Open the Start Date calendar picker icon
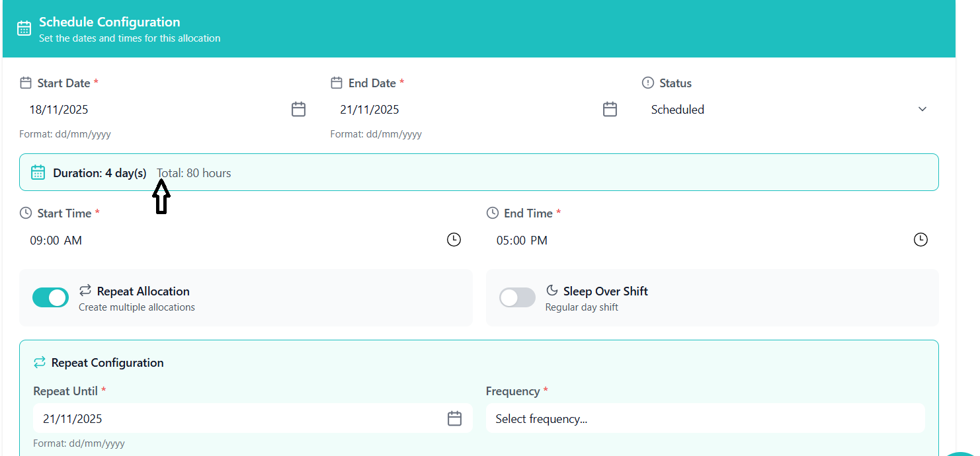The width and height of the screenshot is (980, 456). 298,110
